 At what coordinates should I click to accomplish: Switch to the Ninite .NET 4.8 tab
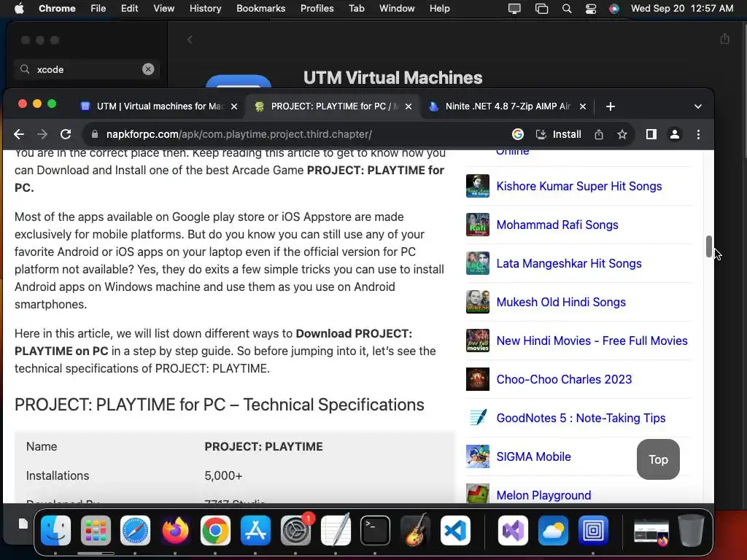(x=508, y=106)
